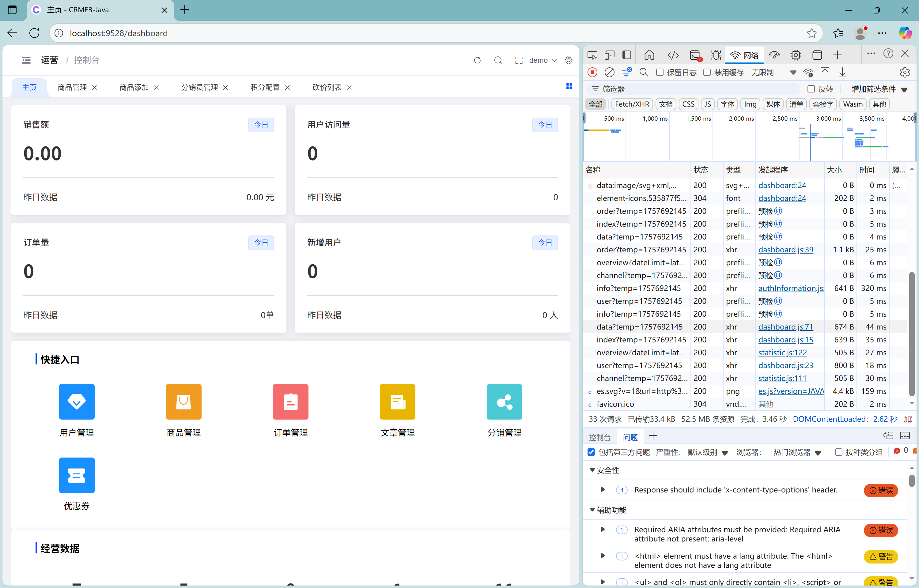
Task: Open the DevTools Welcome home tab icon
Action: tap(649, 55)
